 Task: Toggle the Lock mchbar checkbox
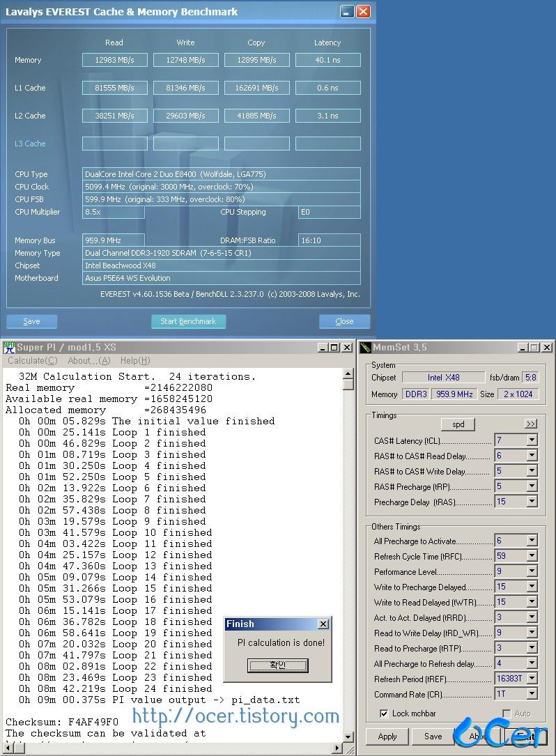[x=384, y=713]
